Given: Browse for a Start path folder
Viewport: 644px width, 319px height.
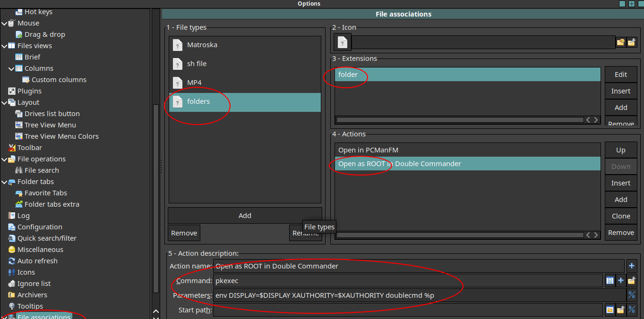Looking at the screenshot, I should click(620, 310).
